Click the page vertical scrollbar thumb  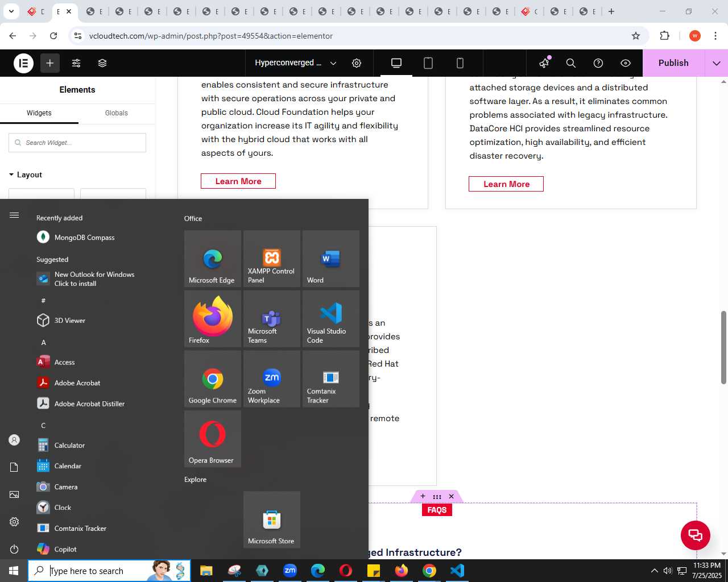(724, 347)
